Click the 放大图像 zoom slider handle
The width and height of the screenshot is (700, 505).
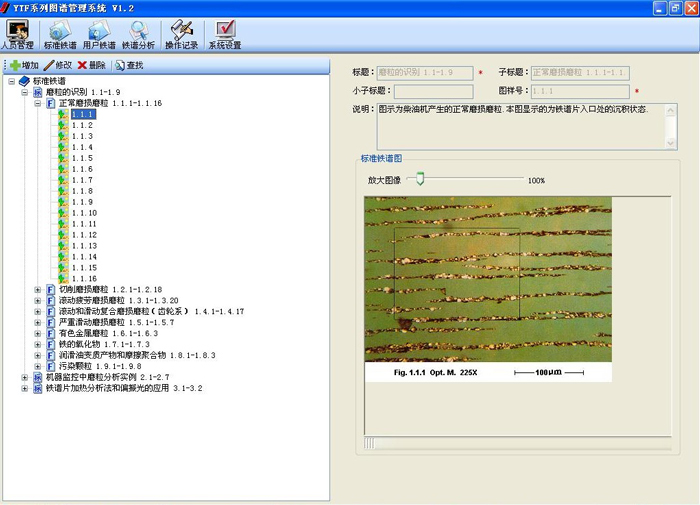pyautogui.click(x=420, y=180)
